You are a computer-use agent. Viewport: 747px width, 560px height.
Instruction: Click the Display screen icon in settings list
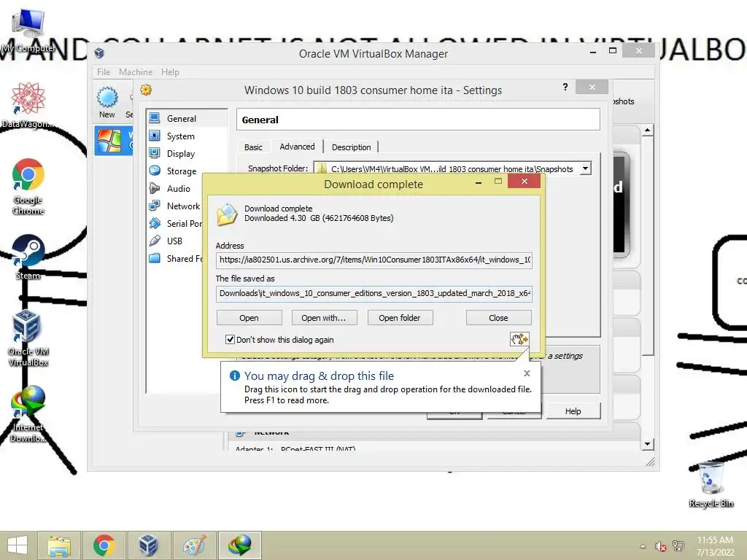click(x=155, y=153)
